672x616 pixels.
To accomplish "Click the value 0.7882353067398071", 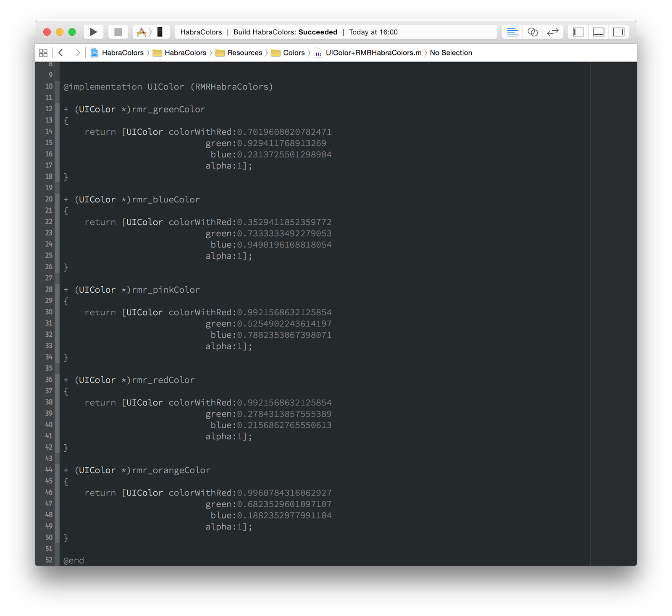I will pos(284,335).
